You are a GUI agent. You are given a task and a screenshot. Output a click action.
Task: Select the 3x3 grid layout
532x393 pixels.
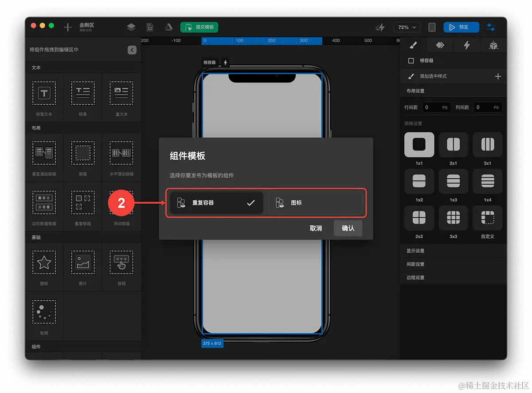[453, 218]
